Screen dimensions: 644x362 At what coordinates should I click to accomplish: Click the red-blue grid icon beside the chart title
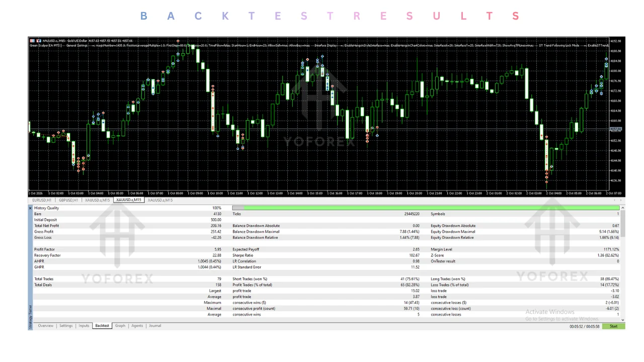tap(33, 41)
